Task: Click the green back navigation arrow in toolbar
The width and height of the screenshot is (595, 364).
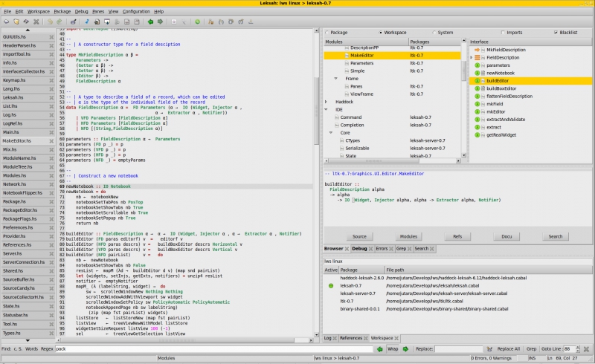Action: pos(150,22)
